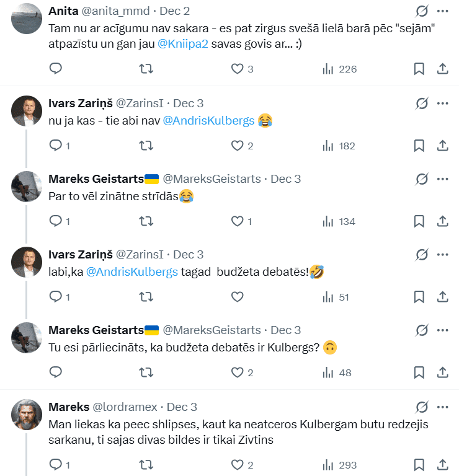The image size is (459, 476).
Task: Open more menu on 'budžeta debatēs!' tweet
Action: [443, 254]
